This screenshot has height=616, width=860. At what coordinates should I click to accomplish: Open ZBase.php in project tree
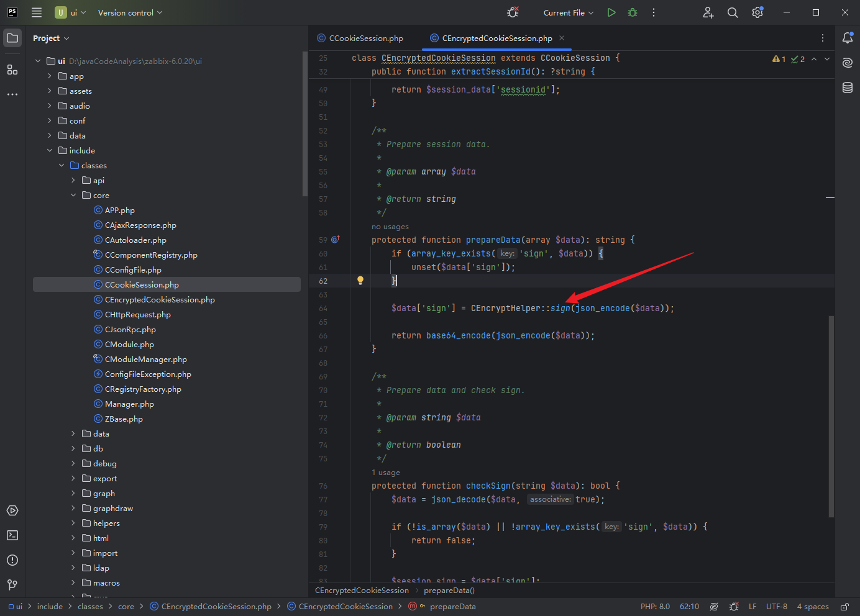[x=124, y=419]
